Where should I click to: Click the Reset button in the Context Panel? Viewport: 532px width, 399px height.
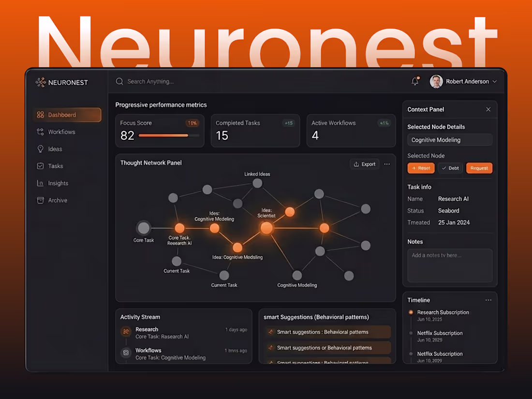pos(421,168)
